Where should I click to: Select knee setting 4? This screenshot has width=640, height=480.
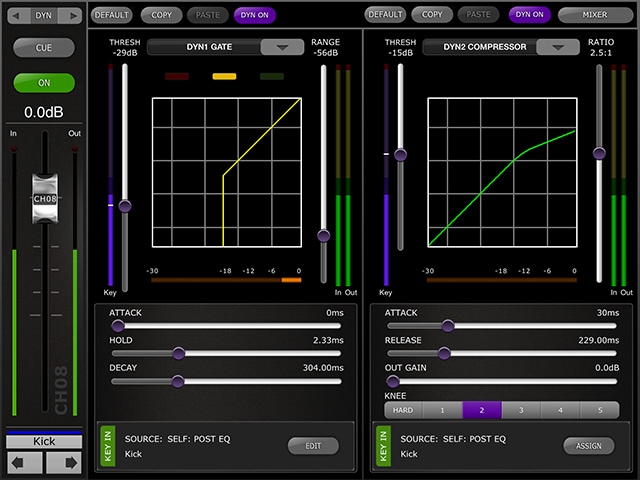point(558,410)
